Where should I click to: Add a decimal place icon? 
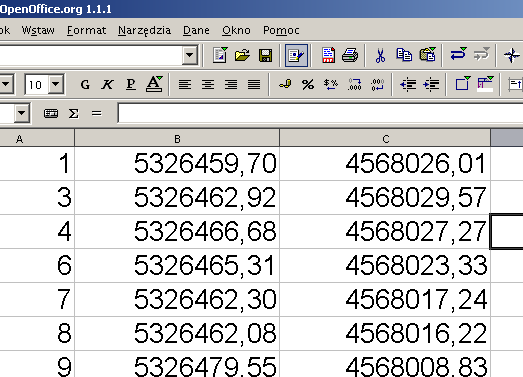[x=354, y=84]
